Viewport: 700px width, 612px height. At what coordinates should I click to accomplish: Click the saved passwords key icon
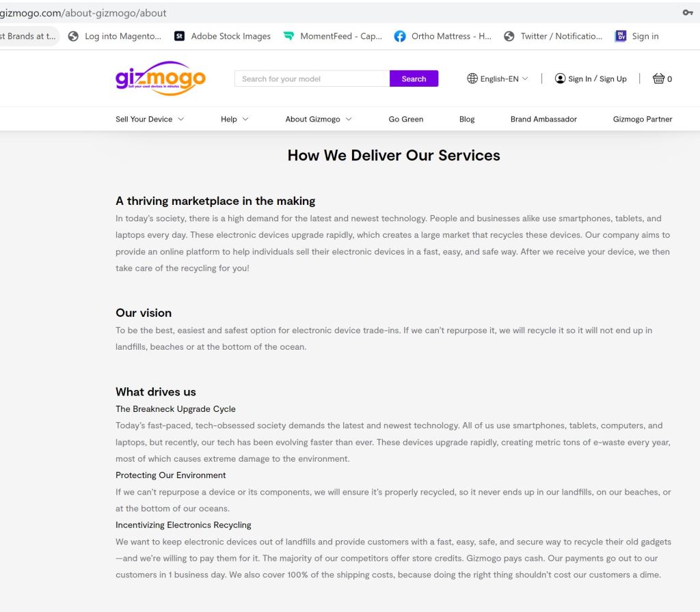[688, 13]
